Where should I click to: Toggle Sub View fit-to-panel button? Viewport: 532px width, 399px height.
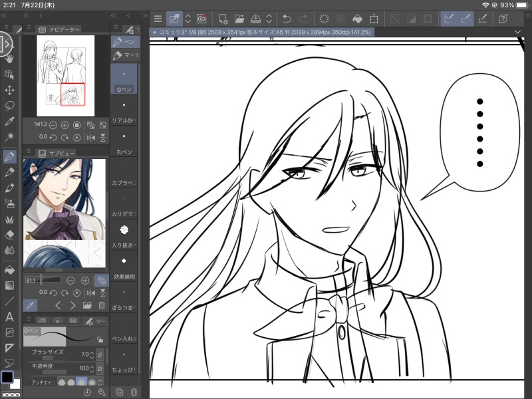click(101, 280)
